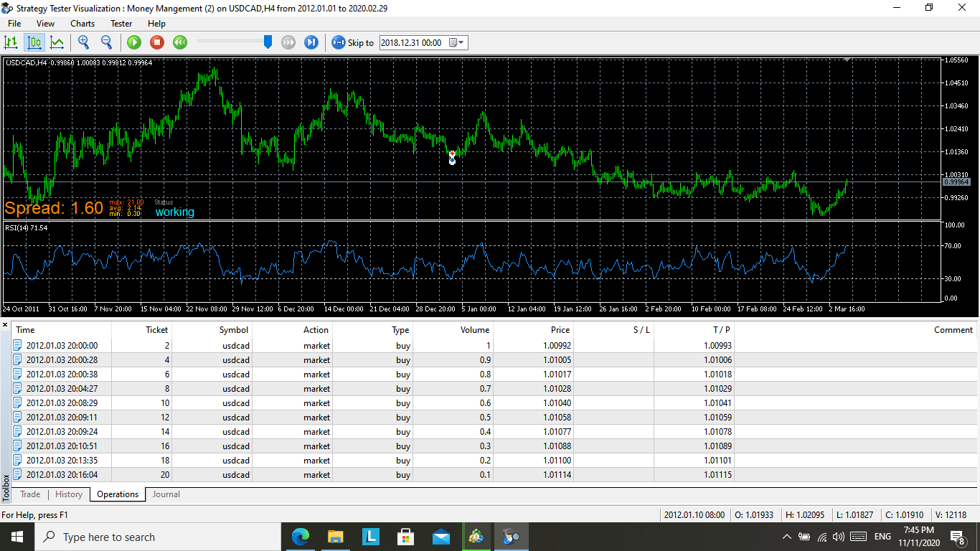Start the visualization with green play button
This screenshot has height=551, width=980.
coord(134,42)
